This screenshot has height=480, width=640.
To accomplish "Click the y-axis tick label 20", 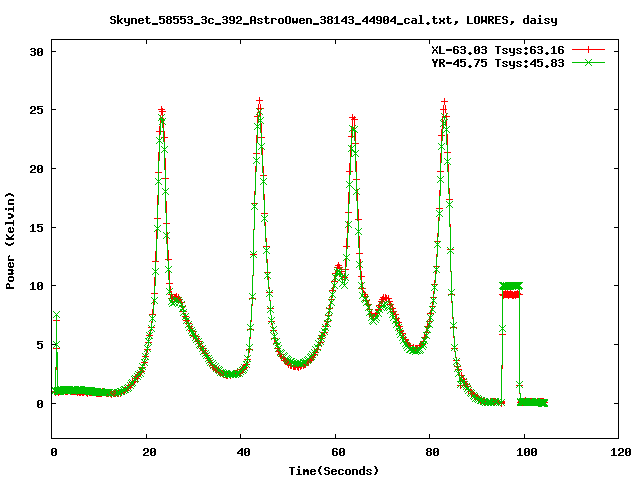I will point(37,169).
